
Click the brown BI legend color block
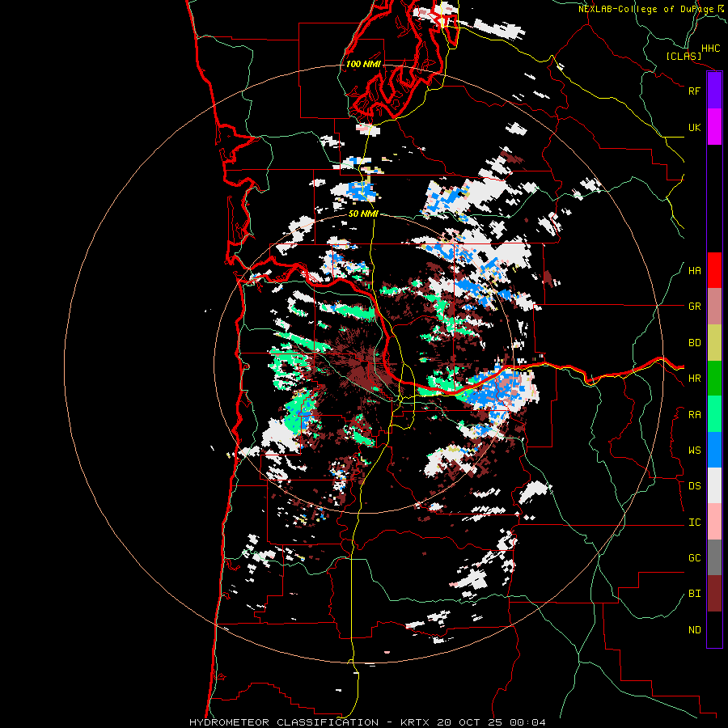pos(714,594)
